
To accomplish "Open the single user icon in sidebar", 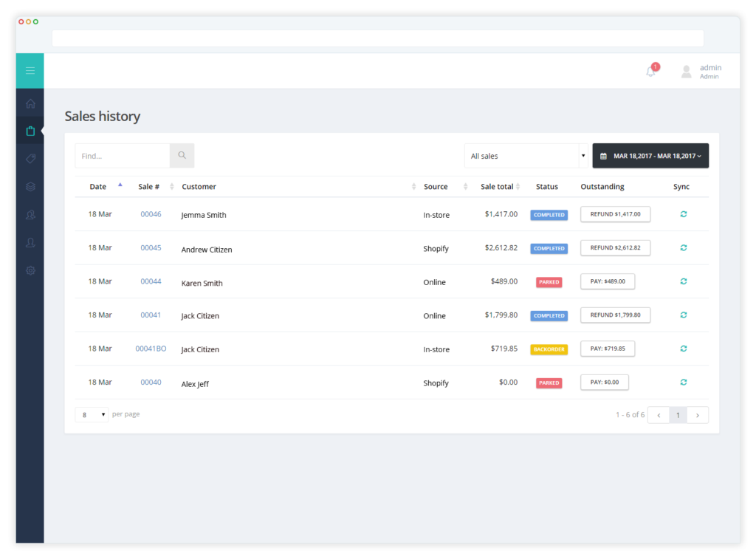I will point(30,243).
